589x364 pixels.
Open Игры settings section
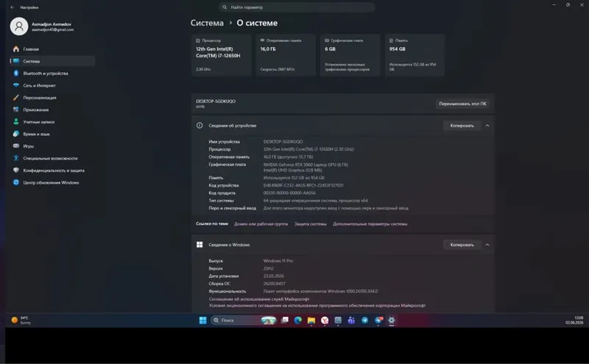click(52, 146)
